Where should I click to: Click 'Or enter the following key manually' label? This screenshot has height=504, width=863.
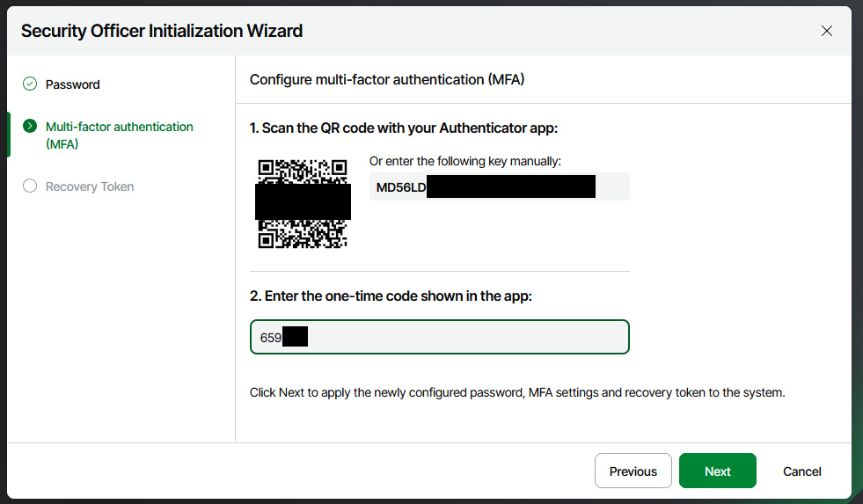click(464, 161)
